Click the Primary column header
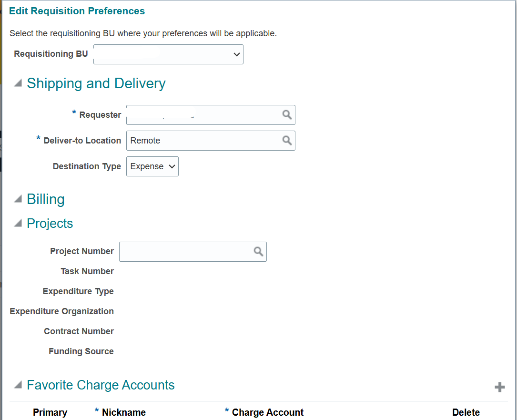517x420 pixels. tap(50, 412)
